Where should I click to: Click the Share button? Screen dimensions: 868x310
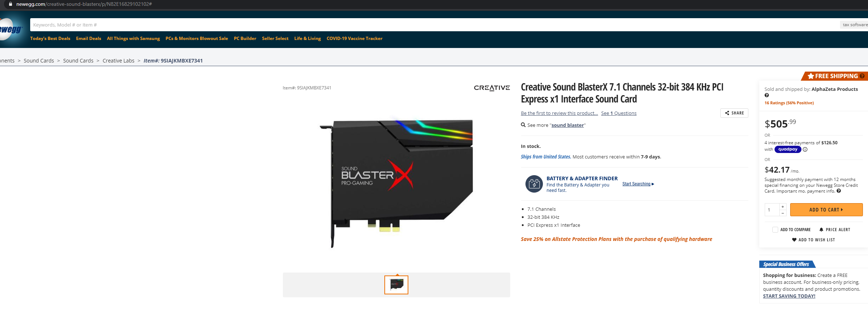click(x=734, y=113)
